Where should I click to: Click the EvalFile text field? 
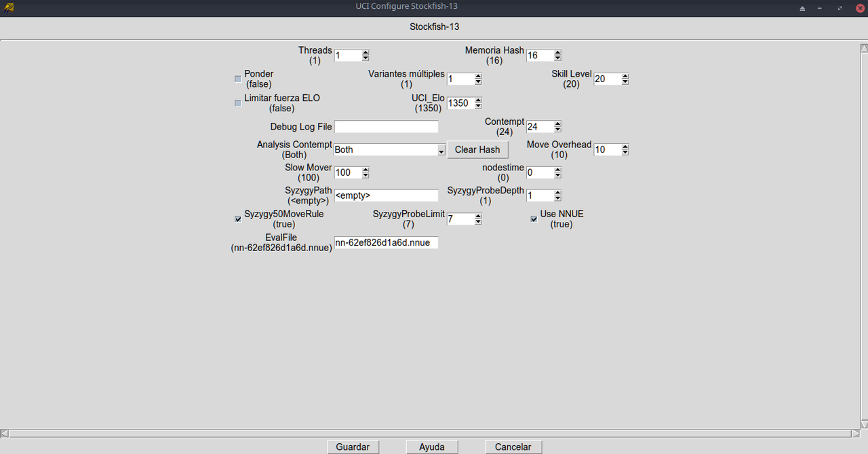pos(387,242)
